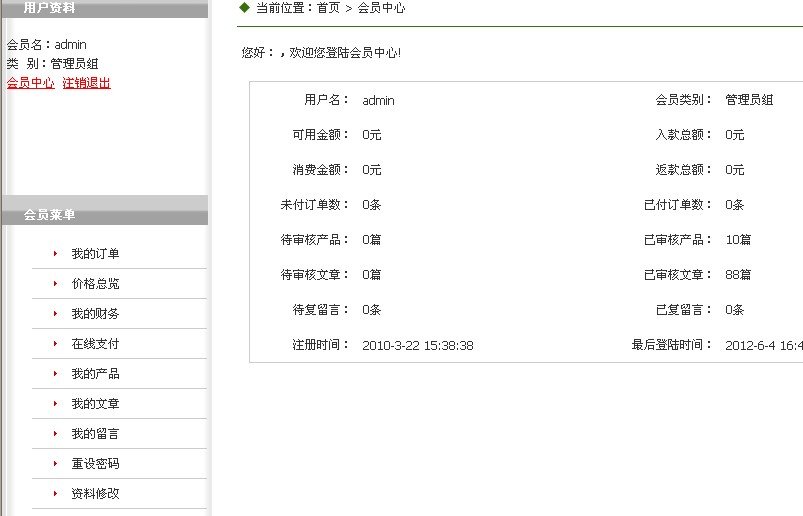Click the 88篇 approved articles count
This screenshot has width=803, height=516.
tap(738, 275)
